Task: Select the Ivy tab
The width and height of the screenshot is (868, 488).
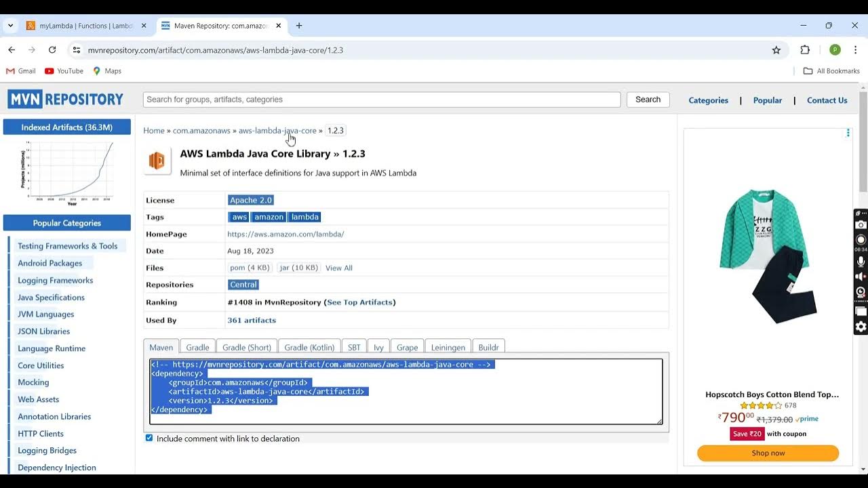Action: (378, 347)
